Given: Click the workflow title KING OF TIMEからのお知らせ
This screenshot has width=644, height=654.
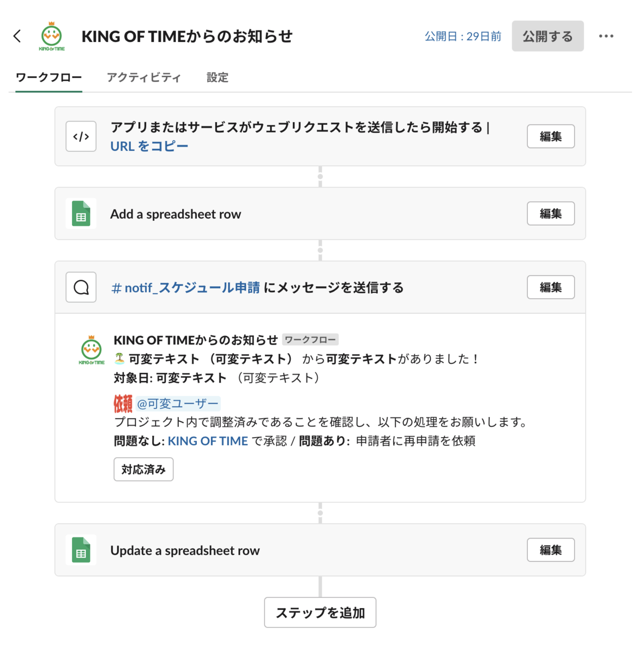Looking at the screenshot, I should 187,37.
